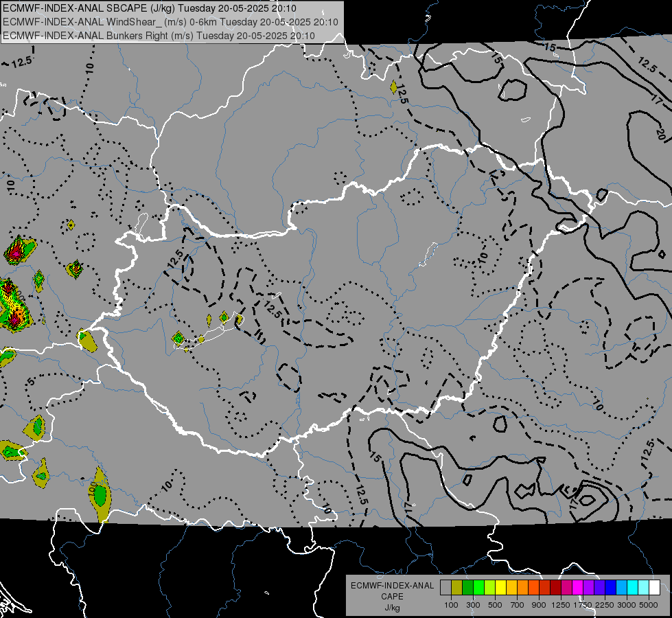Select the dark green legend swatch
This screenshot has width=672, height=618.
coord(467,587)
